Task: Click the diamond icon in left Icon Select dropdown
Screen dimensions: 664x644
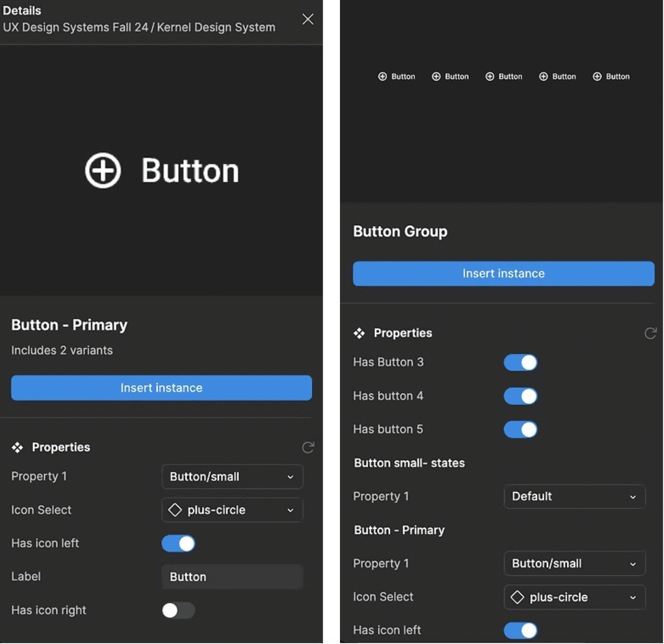Action: (175, 510)
